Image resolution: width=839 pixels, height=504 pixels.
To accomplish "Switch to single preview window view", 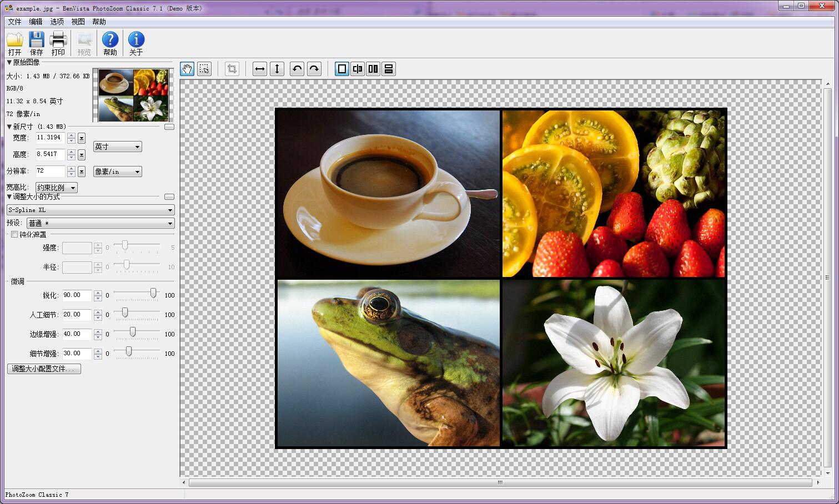I will [342, 69].
